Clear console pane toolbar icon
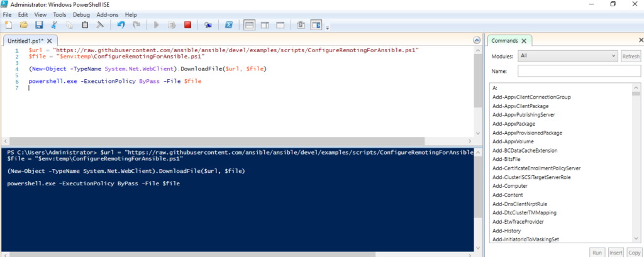Viewport: 644px width, 257px height. coord(100,25)
